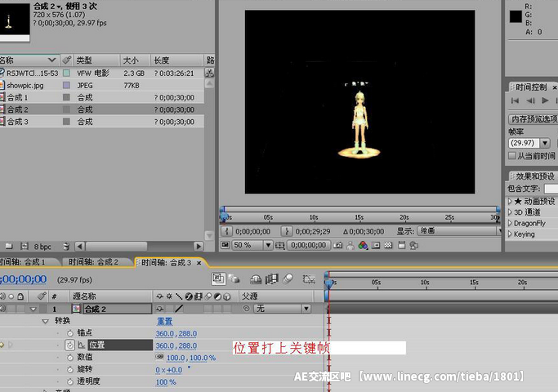Click the 内存预览选项 button

point(533,118)
